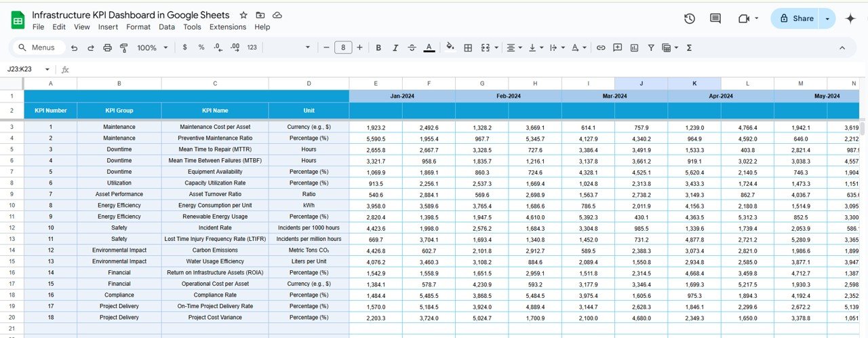868x338 pixels.
Task: Insert a chart
Action: [x=635, y=48]
